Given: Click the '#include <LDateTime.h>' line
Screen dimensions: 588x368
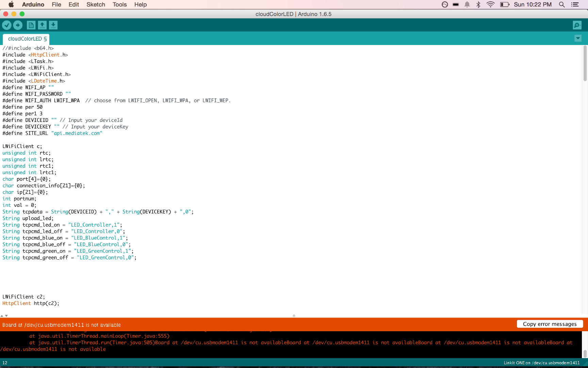Looking at the screenshot, I should pyautogui.click(x=34, y=81).
